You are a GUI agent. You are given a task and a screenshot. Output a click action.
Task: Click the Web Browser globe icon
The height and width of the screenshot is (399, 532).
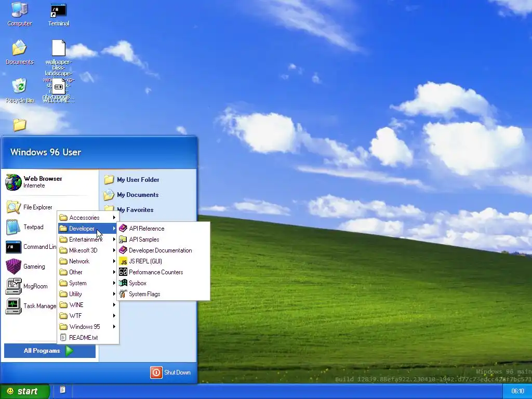pos(14,182)
